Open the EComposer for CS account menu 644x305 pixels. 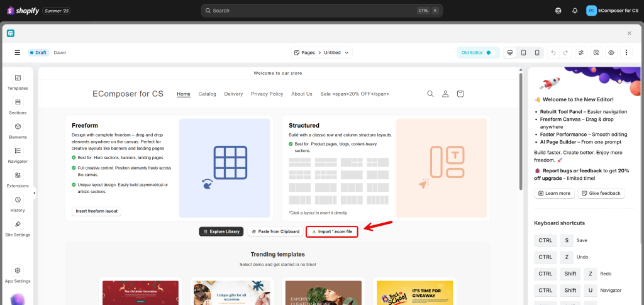coord(613,11)
